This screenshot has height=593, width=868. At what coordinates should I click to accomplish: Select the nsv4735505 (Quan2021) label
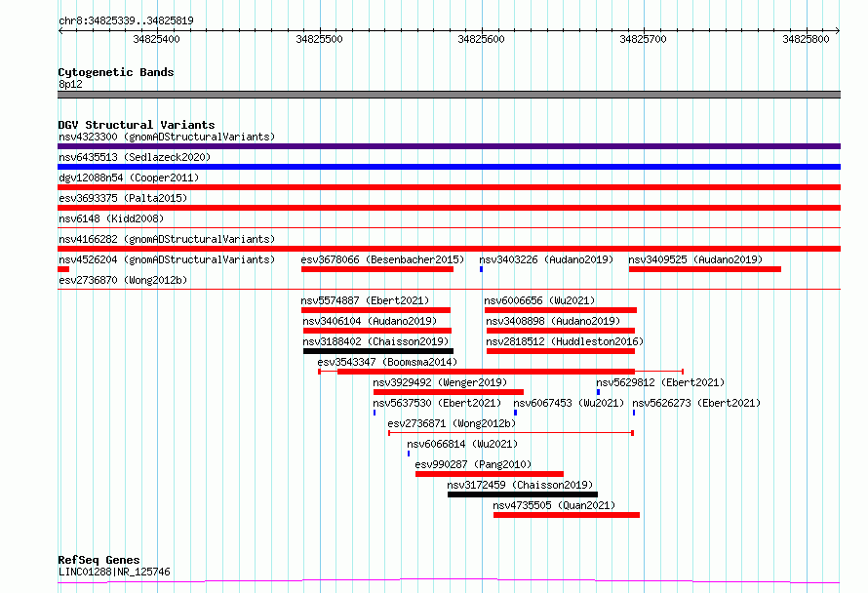pyautogui.click(x=554, y=505)
